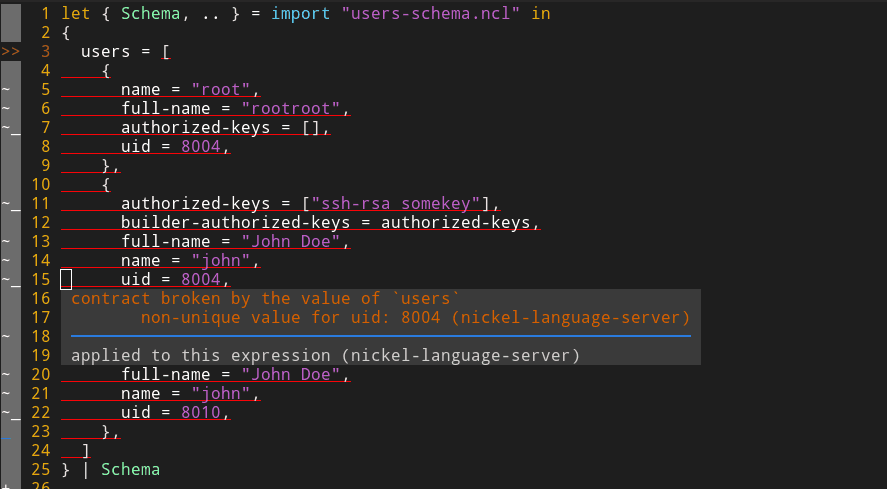Click the tilde sign beside line 13
This screenshot has height=489, width=887.
[6, 241]
